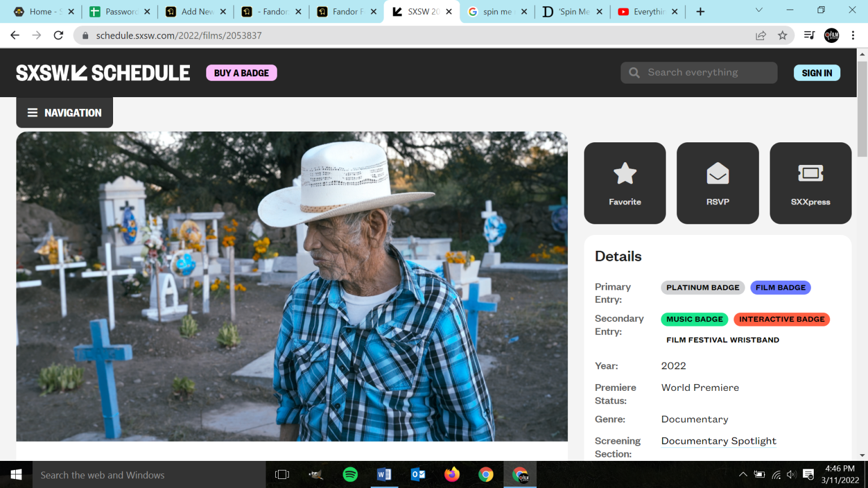Image resolution: width=868 pixels, height=488 pixels.
Task: Show hidden system tray icons
Action: [743, 474]
